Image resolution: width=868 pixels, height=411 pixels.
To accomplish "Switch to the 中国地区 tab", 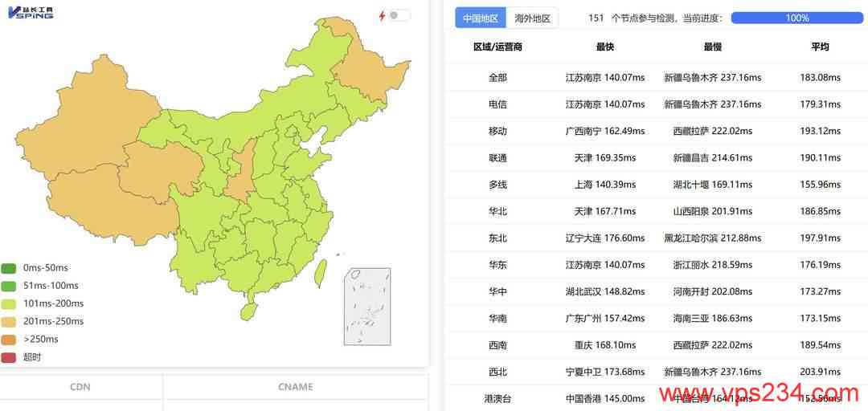I will (481, 18).
